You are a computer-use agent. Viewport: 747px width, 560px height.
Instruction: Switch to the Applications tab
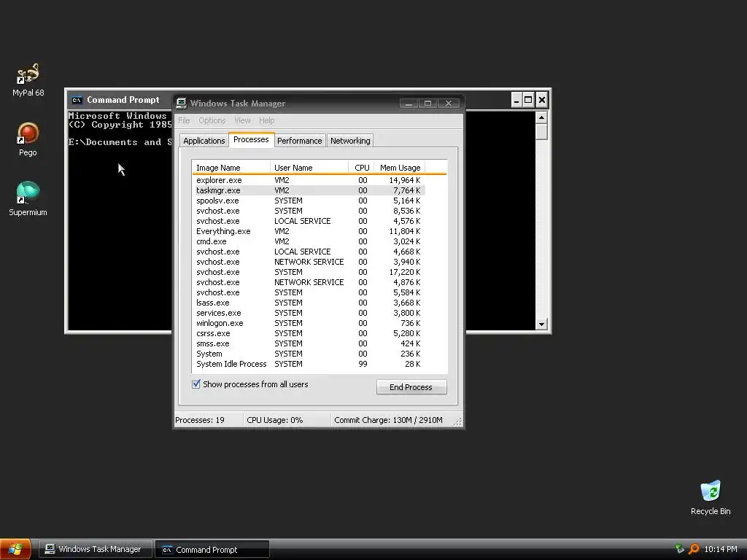tap(204, 141)
